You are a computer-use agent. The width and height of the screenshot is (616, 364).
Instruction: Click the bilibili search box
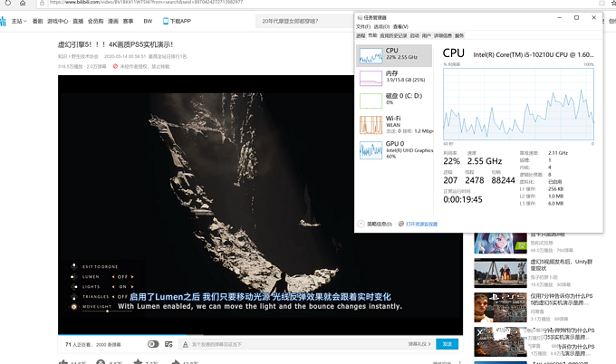(x=304, y=21)
